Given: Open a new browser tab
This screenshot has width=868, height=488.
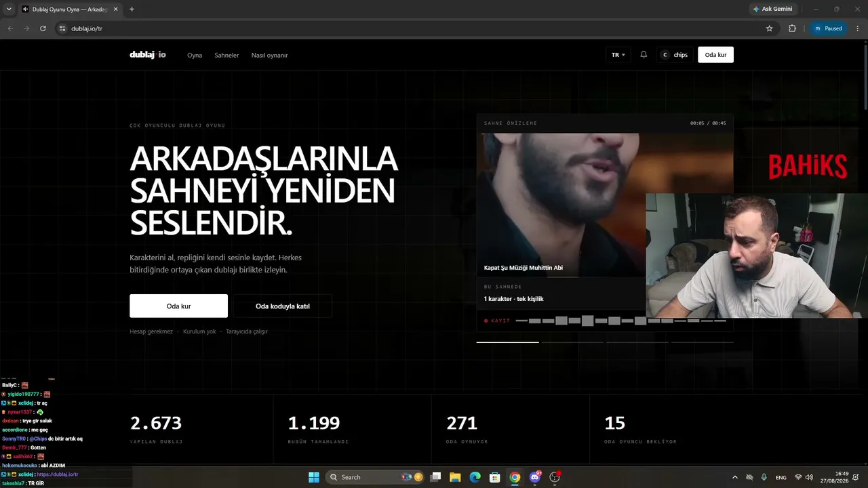Looking at the screenshot, I should (132, 9).
